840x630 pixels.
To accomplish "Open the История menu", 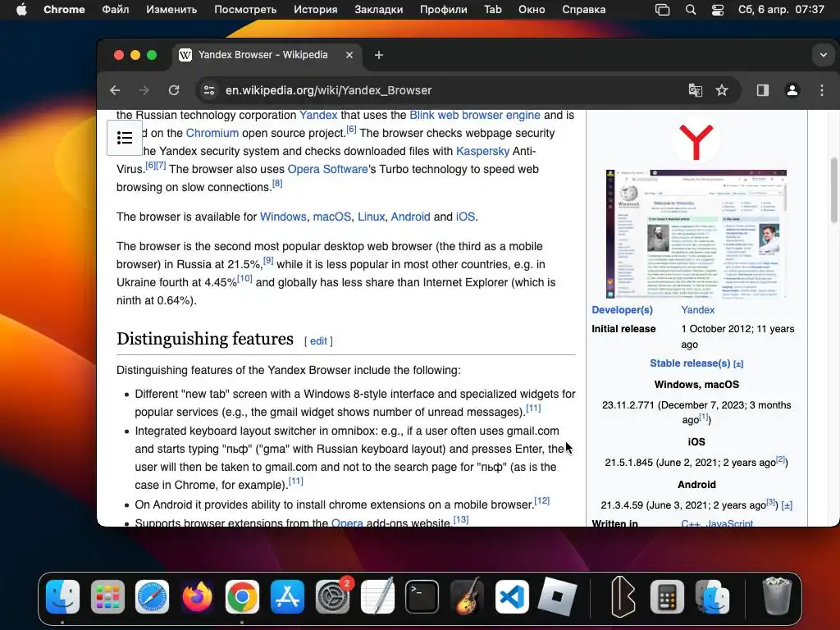I will (316, 10).
